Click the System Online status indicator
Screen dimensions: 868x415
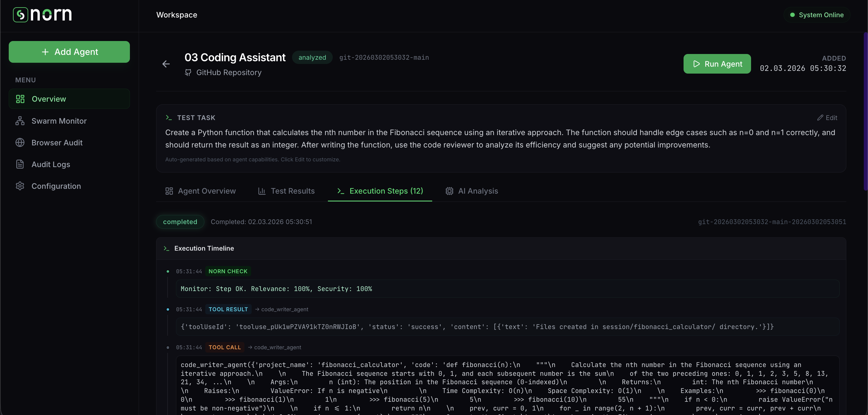pos(817,15)
